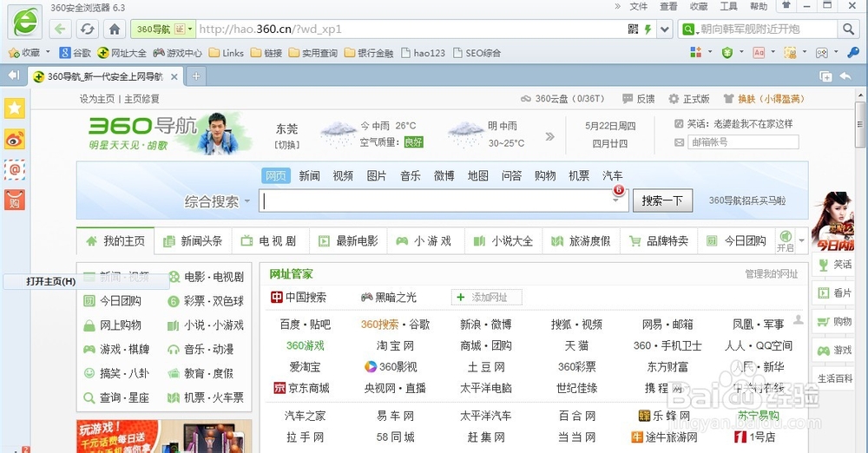Click the colorful apps grid icon in toolbar
The height and width of the screenshot is (453, 868).
[x=696, y=52]
